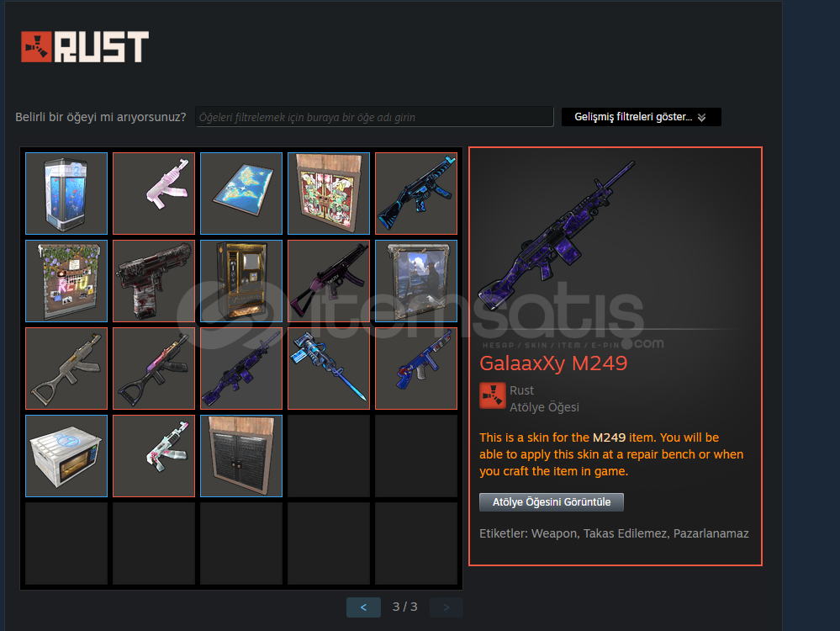Select the world map rug skin
840x631 pixels.
pyautogui.click(x=241, y=194)
